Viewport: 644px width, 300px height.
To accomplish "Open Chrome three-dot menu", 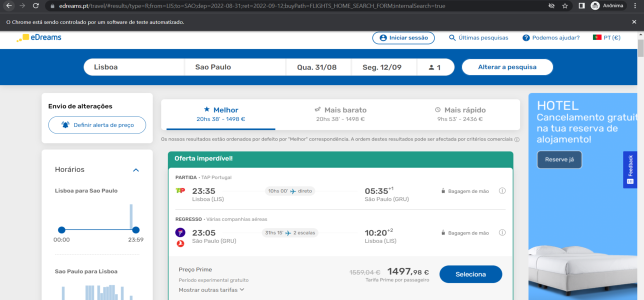I will 635,6.
